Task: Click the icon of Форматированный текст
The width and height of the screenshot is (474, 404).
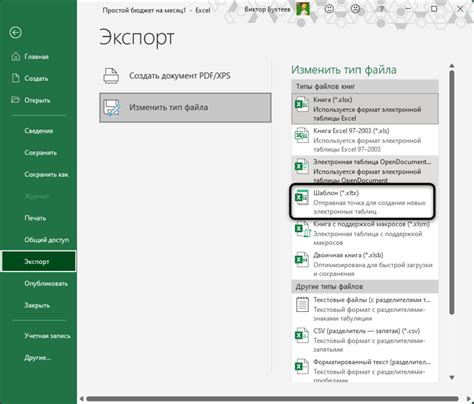Action: 302,366
